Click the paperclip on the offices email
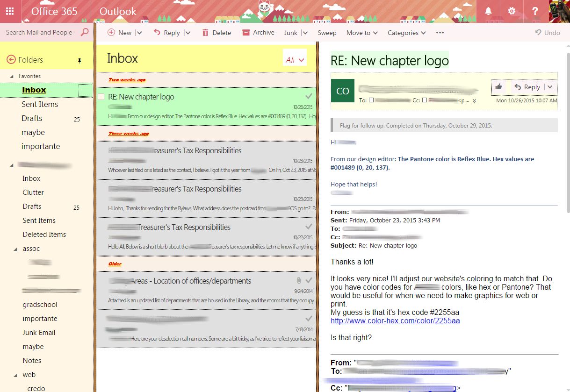This screenshot has height=392, width=570. pos(300,280)
